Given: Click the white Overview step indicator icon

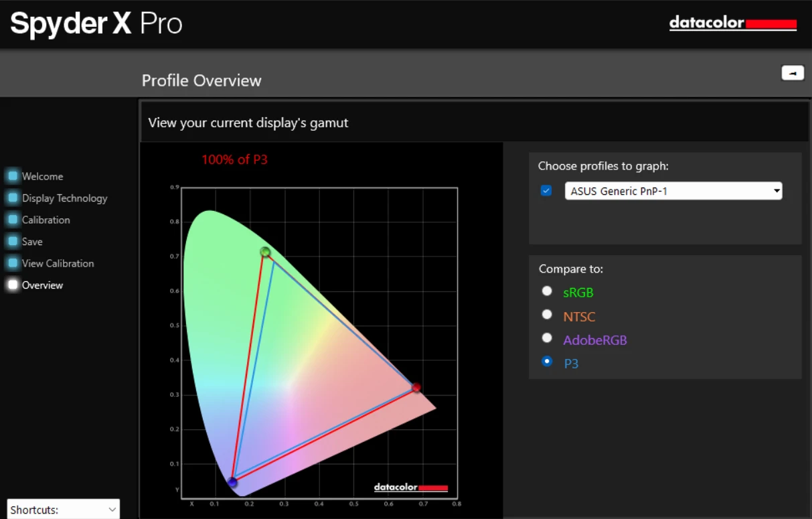Looking at the screenshot, I should tap(13, 285).
